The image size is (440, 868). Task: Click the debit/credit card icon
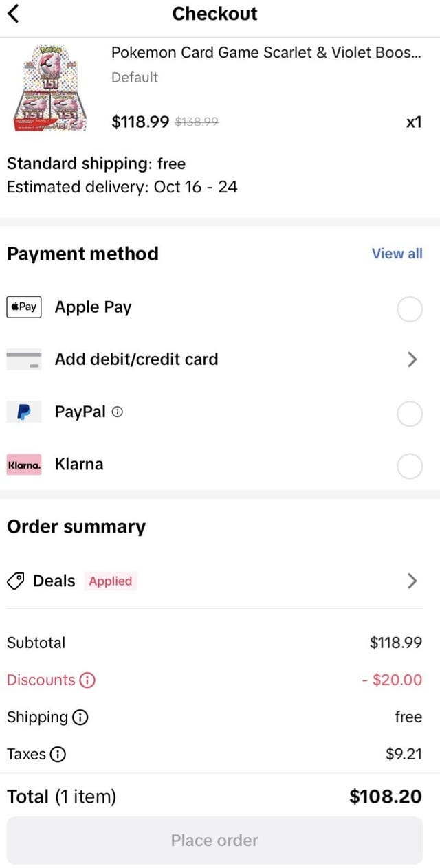(x=23, y=359)
